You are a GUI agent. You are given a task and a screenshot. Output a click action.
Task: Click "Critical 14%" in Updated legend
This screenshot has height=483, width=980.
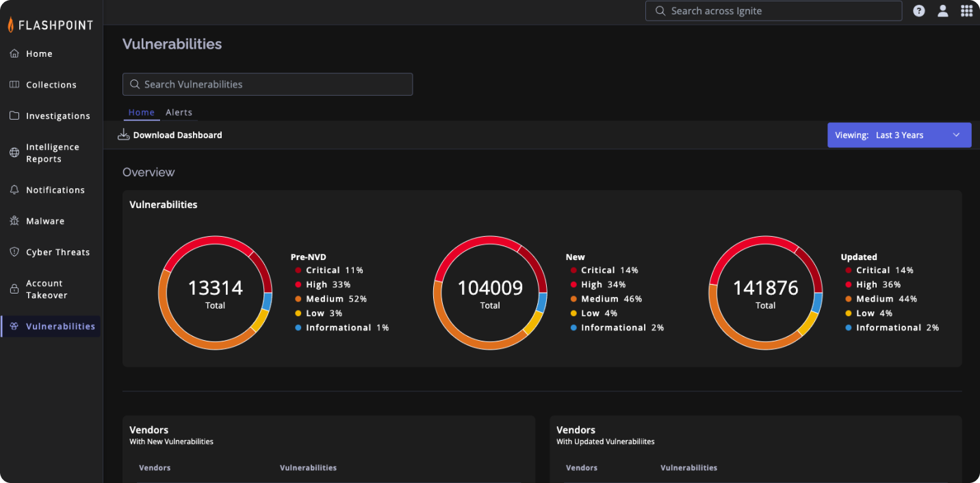point(885,270)
